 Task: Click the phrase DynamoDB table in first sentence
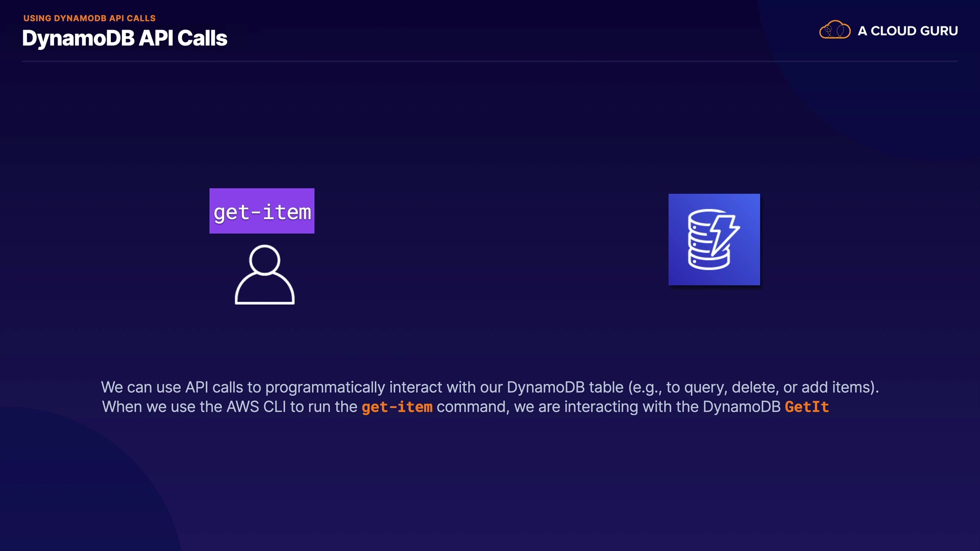coord(565,388)
